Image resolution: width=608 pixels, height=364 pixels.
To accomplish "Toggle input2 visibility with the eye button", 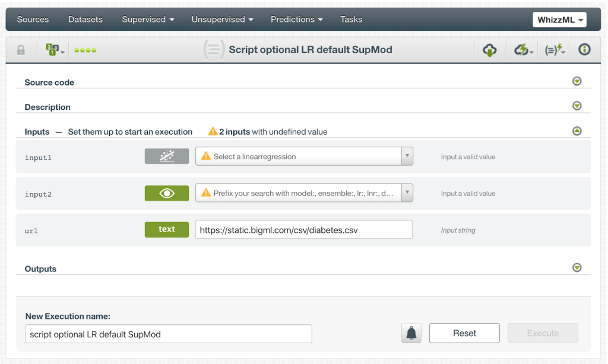I will pyautogui.click(x=167, y=193).
